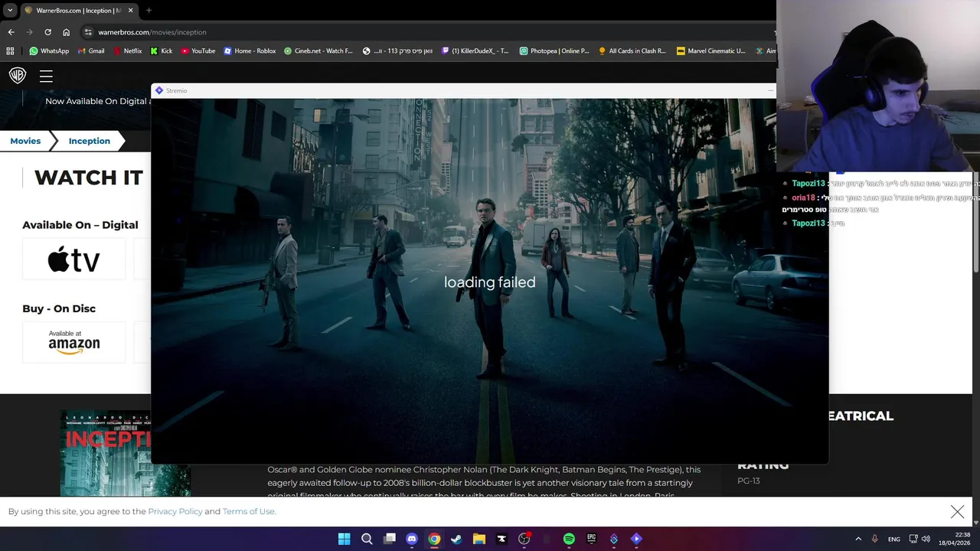The image size is (980, 551).
Task: Open File Explorer from the taskbar
Action: (479, 539)
